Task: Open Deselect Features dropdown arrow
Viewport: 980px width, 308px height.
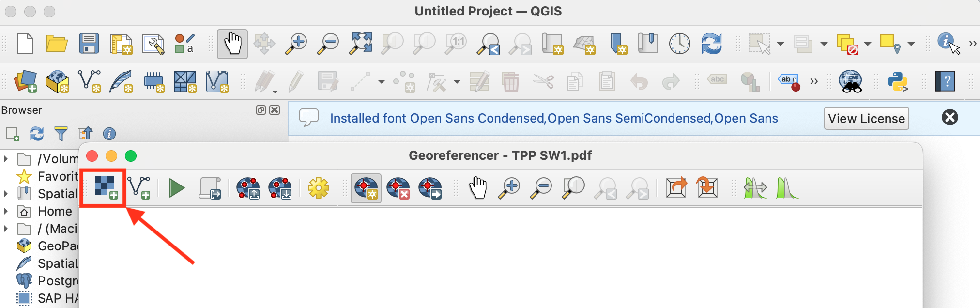Action: point(868,44)
